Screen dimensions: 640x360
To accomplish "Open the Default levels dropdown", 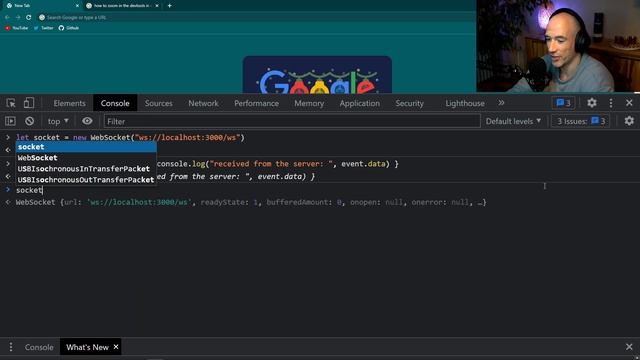I will [513, 121].
